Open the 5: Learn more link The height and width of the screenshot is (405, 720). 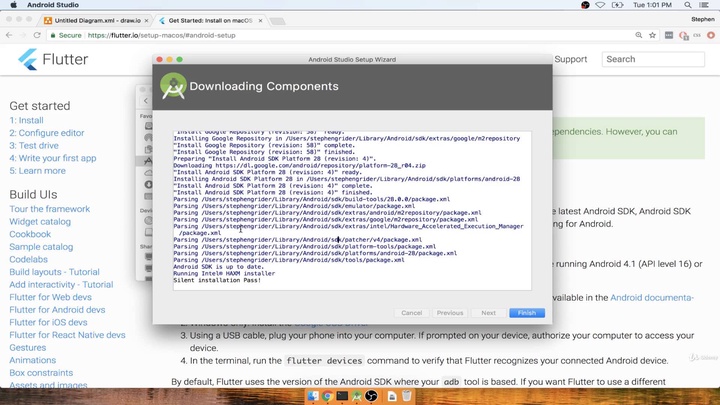click(x=37, y=171)
